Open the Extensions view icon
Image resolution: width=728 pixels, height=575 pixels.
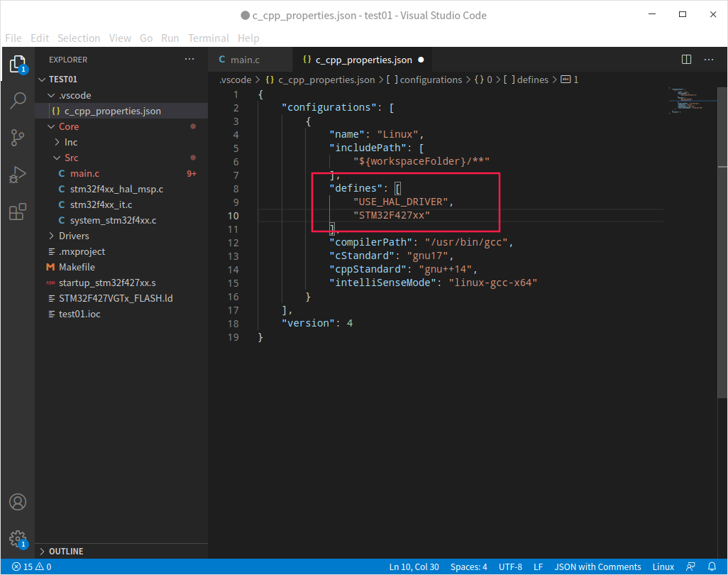18,212
